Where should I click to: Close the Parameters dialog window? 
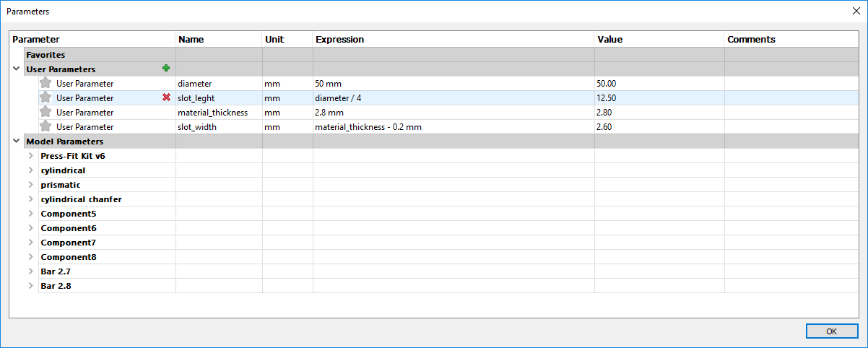coord(856,11)
